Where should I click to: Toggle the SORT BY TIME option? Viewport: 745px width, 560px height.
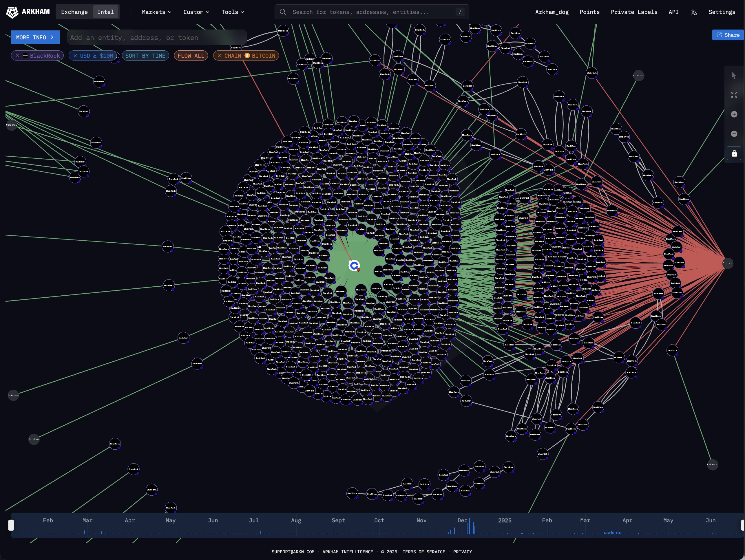pos(145,56)
